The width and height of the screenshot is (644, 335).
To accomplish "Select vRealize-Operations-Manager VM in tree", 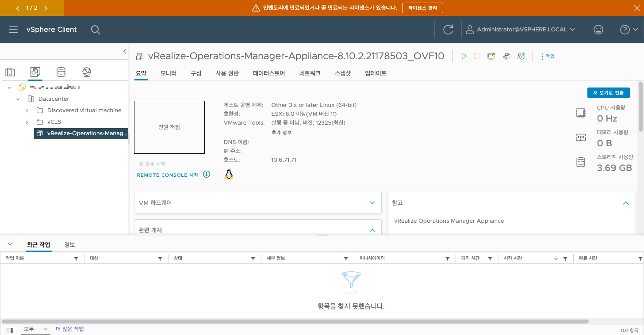I will [x=81, y=133].
